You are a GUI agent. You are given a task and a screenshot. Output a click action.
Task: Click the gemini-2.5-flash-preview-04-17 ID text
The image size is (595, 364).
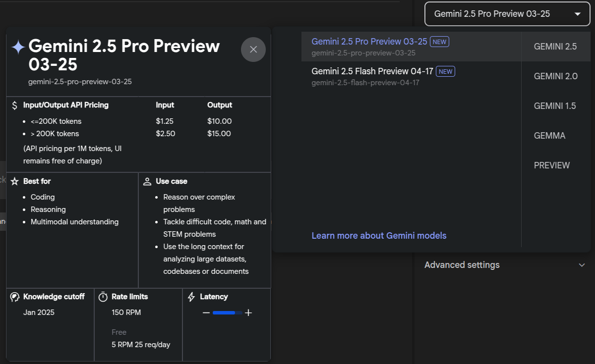[x=365, y=83]
